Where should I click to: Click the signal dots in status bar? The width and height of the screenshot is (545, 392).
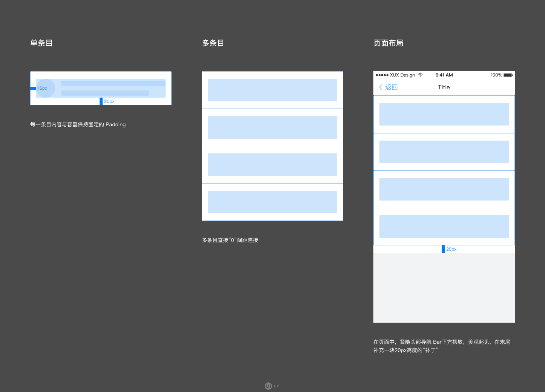(382, 75)
